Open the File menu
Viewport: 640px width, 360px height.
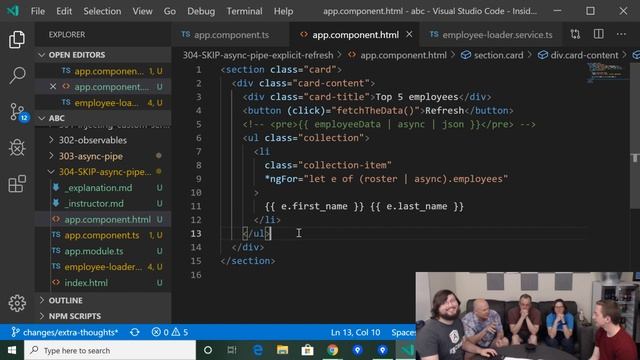38,11
